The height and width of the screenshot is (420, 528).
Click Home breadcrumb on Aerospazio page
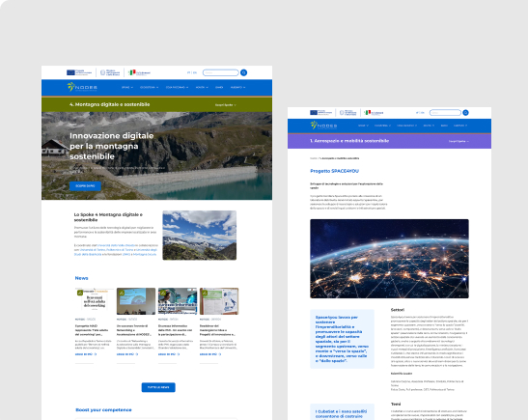pyautogui.click(x=313, y=158)
